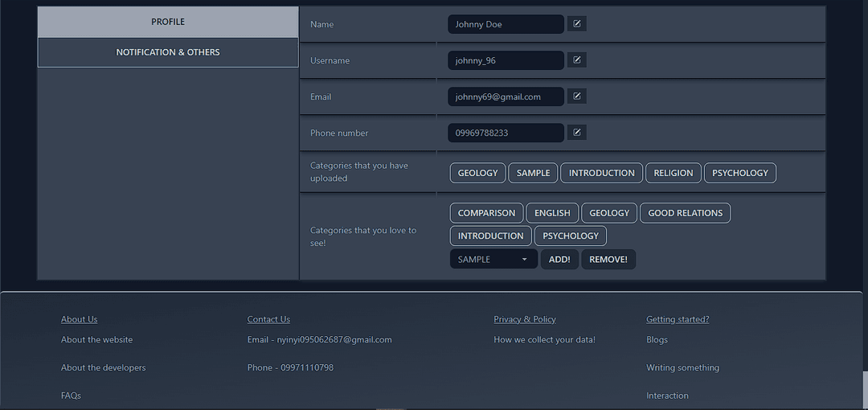Click Contact Us heading link
The width and height of the screenshot is (868, 410).
(268, 319)
